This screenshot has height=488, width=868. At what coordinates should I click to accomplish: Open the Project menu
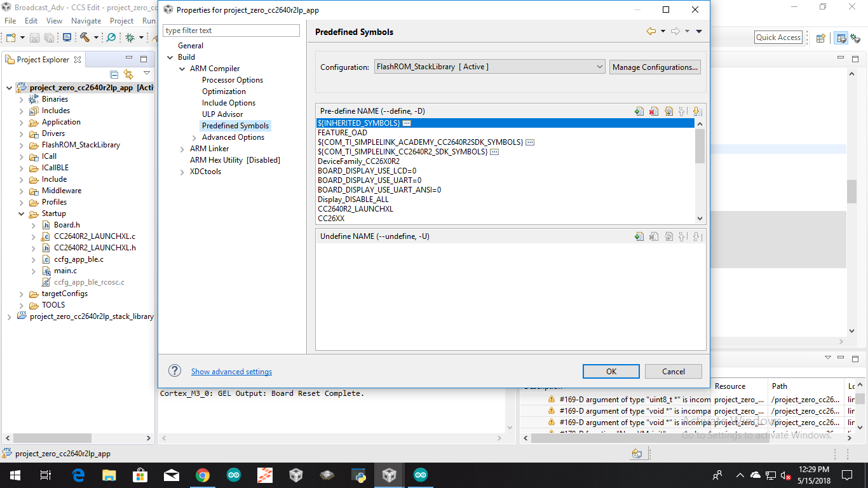coord(122,21)
